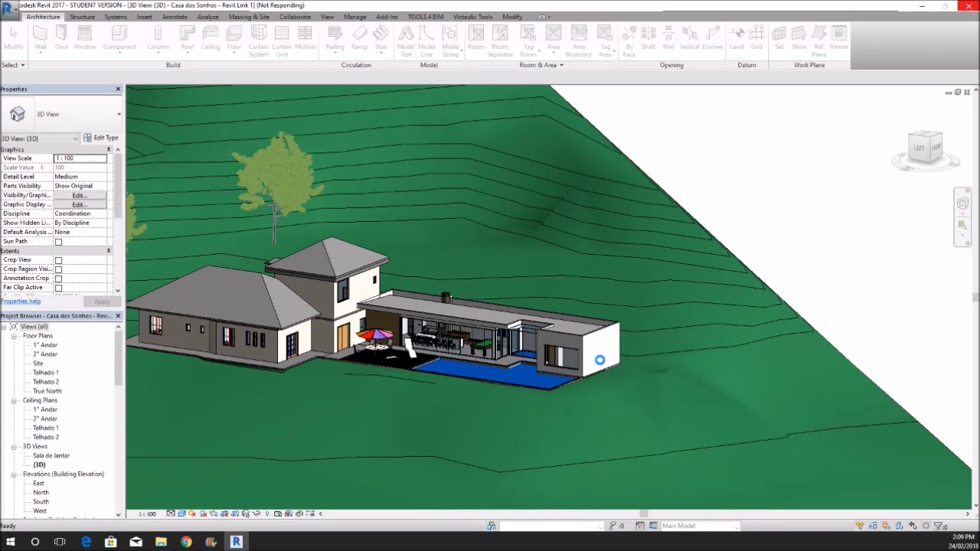Click the Edit Type button
This screenshot has height=551, width=980.
click(100, 138)
